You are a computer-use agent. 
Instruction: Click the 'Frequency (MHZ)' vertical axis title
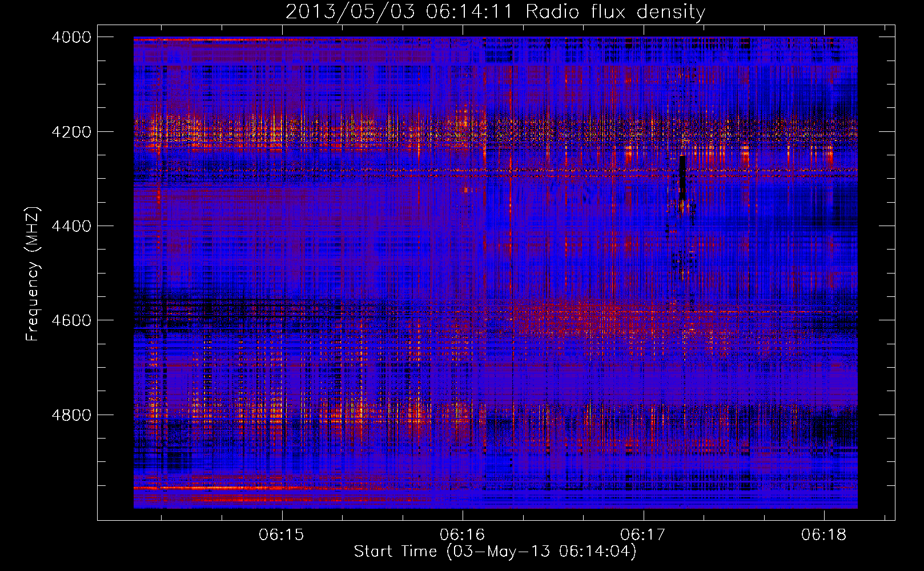(x=33, y=274)
